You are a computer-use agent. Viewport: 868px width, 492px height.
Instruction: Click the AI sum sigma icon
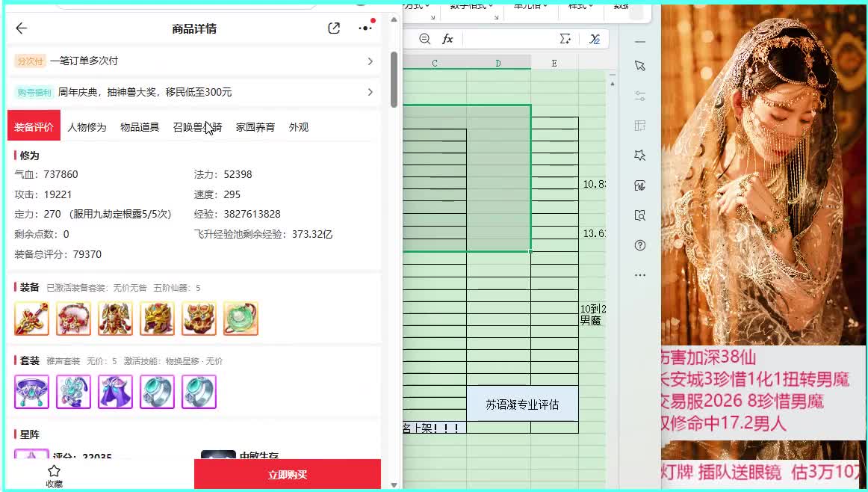pyautogui.click(x=565, y=39)
